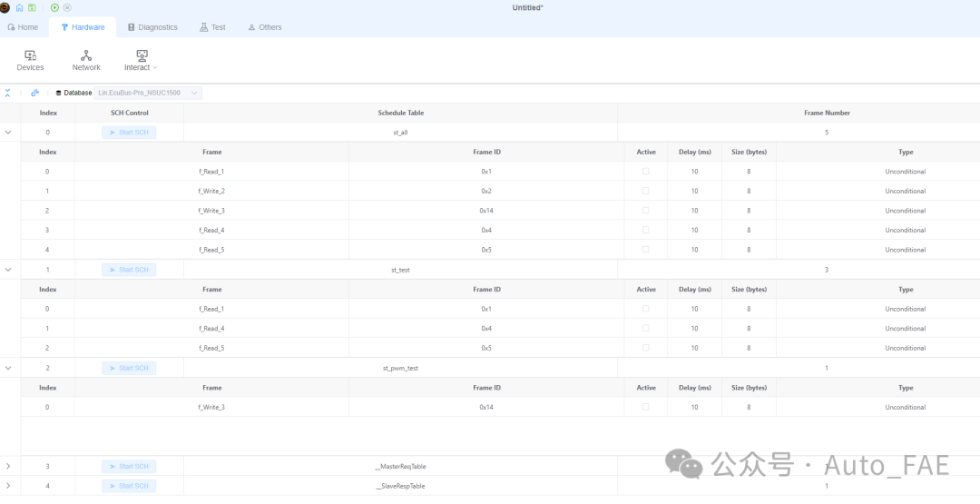Click the app logo icon
980x504 pixels.
coord(5,7)
